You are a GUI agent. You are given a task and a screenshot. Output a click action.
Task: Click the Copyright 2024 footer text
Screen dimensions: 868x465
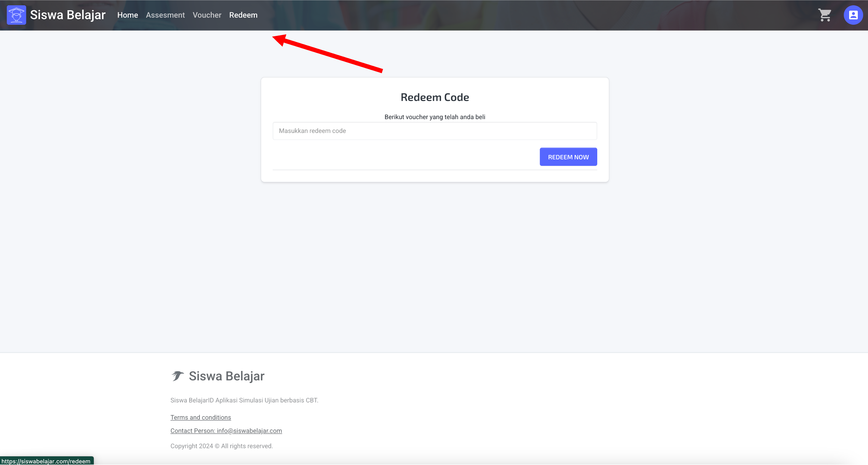pyautogui.click(x=221, y=446)
